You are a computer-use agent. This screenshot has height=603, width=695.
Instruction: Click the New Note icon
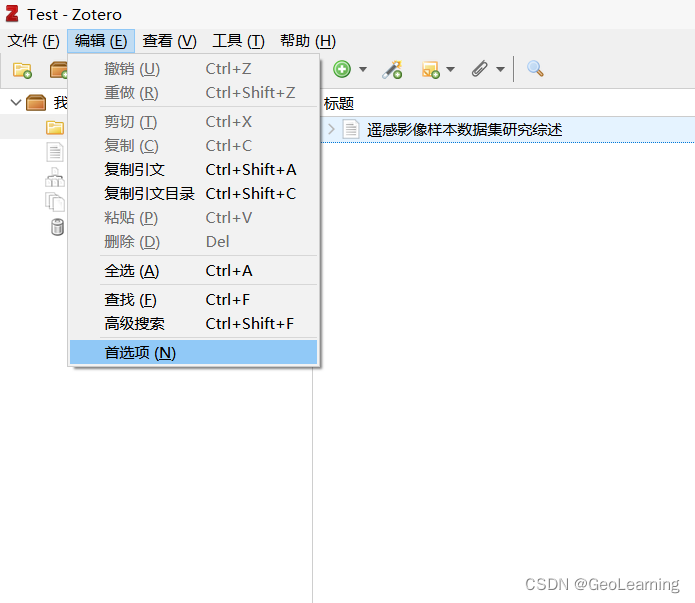[430, 70]
